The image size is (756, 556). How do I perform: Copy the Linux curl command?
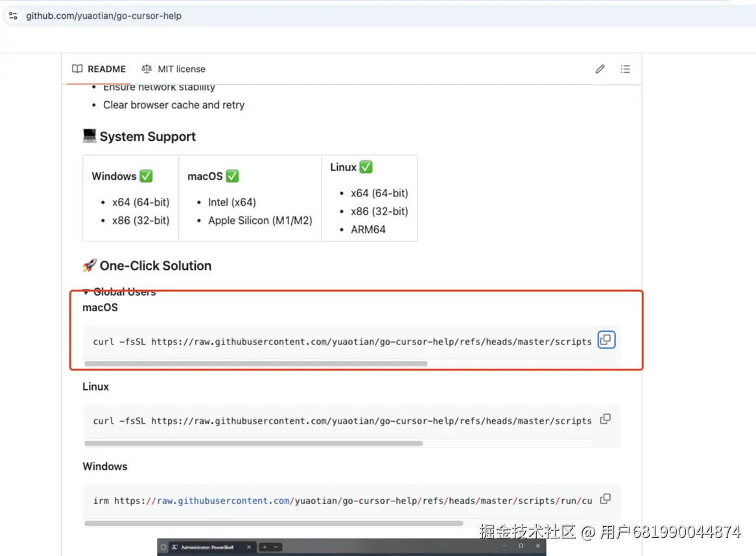pos(606,419)
